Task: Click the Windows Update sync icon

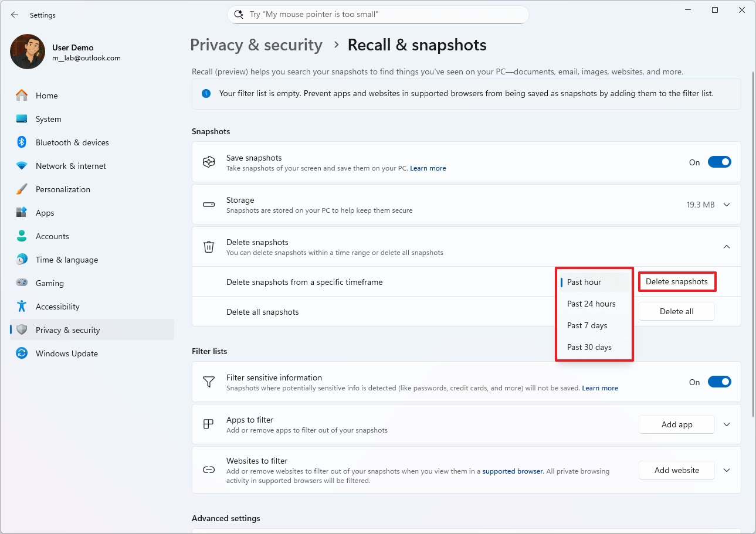Action: tap(22, 353)
